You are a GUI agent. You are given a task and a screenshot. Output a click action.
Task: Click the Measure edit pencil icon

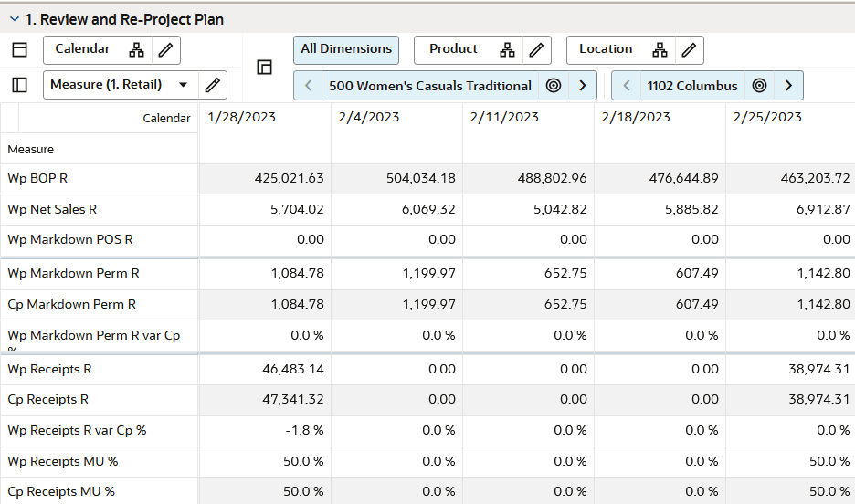tap(212, 85)
